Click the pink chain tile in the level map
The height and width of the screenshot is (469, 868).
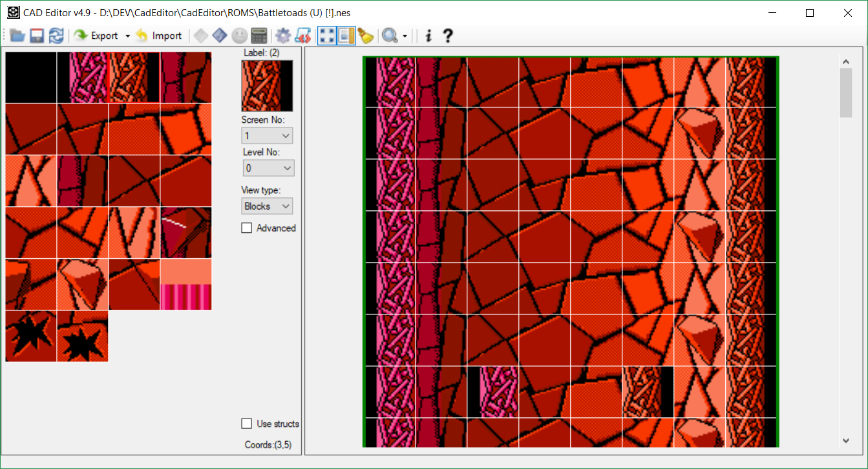492,392
